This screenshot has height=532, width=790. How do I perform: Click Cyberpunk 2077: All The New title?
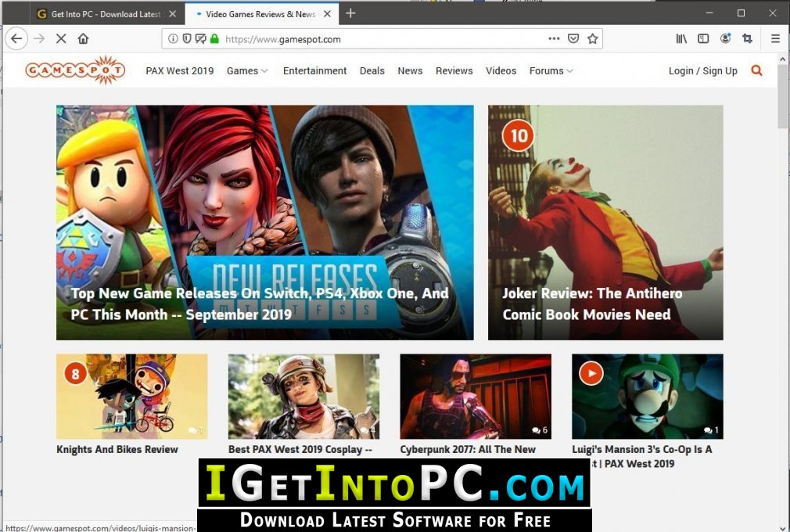[x=468, y=449]
